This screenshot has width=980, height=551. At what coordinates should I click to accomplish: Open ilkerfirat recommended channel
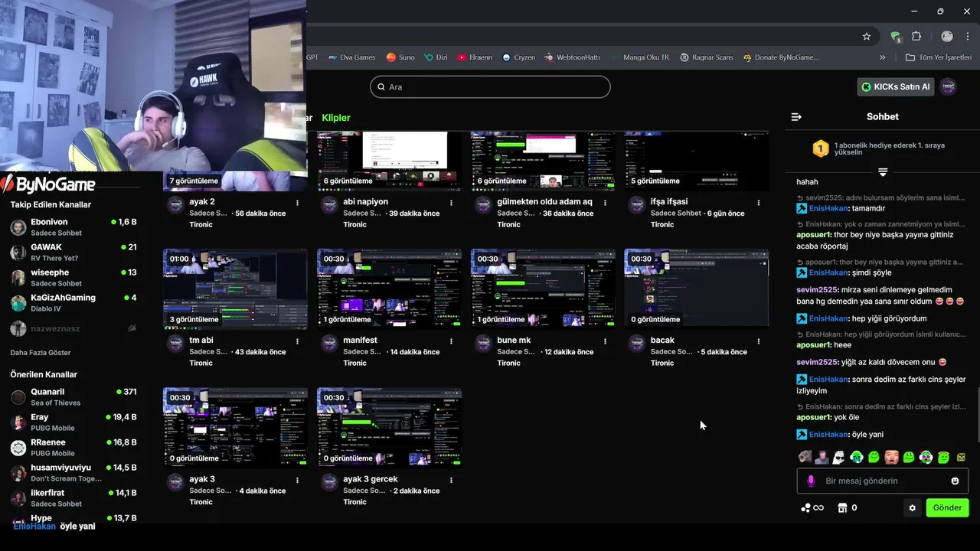[73, 498]
